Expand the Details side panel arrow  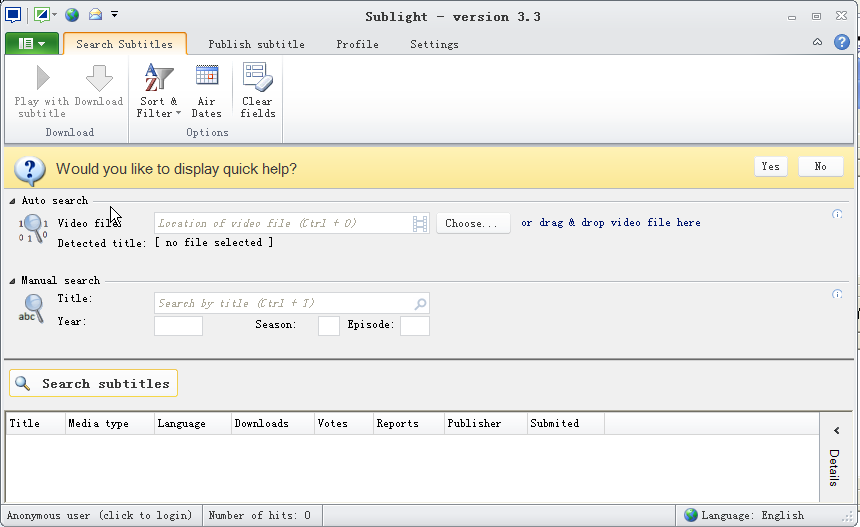[836, 430]
